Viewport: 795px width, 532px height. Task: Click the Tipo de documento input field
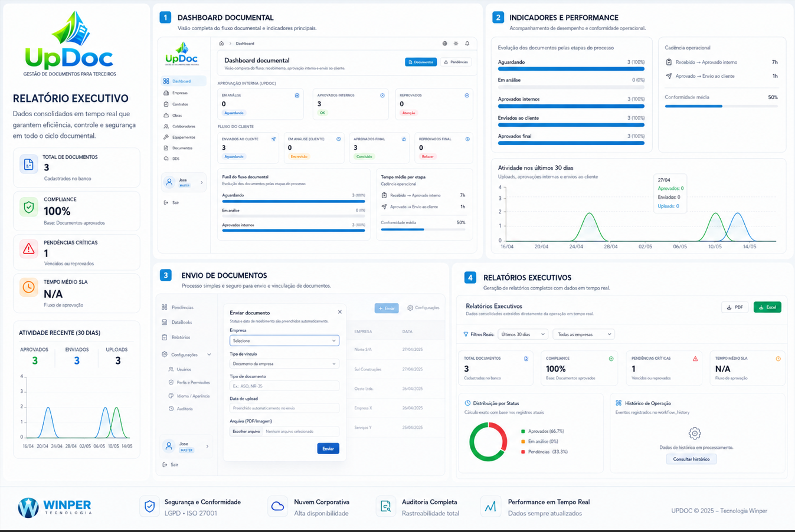(284, 386)
